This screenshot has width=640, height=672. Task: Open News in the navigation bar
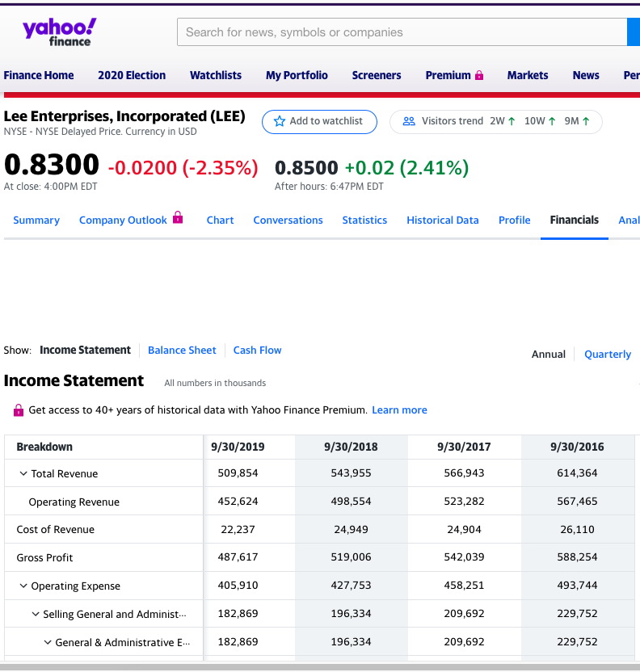point(586,75)
